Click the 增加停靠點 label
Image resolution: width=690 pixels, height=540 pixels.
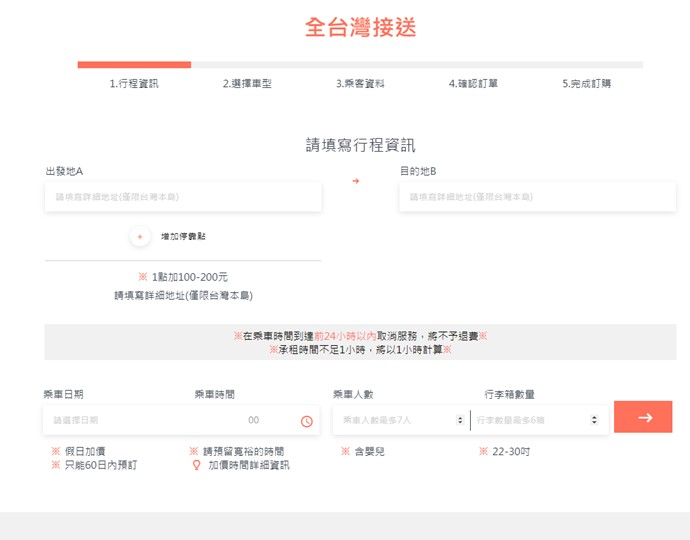point(183,237)
